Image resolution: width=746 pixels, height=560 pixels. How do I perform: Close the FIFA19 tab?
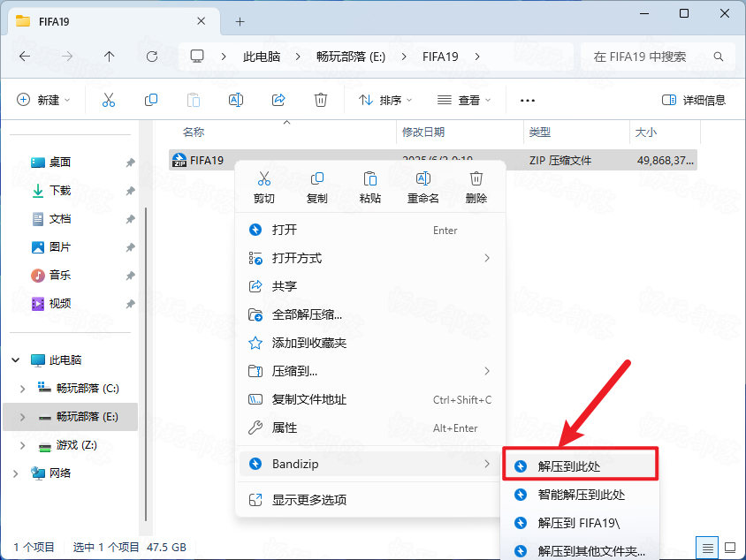click(202, 21)
